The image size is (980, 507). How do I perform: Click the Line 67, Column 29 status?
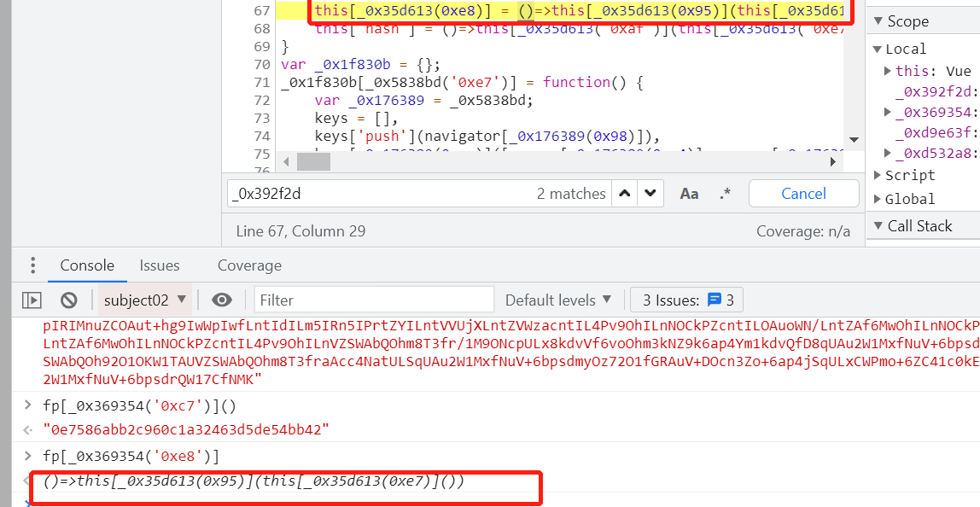[300, 231]
